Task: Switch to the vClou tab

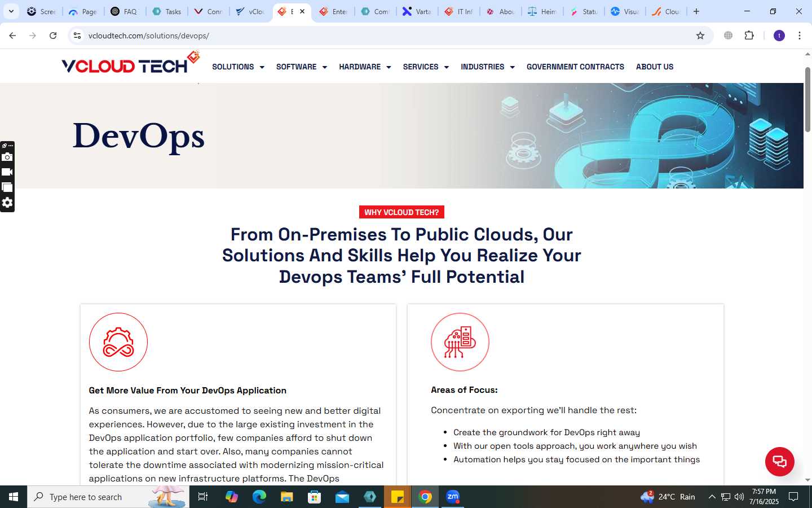Action: [x=250, y=11]
